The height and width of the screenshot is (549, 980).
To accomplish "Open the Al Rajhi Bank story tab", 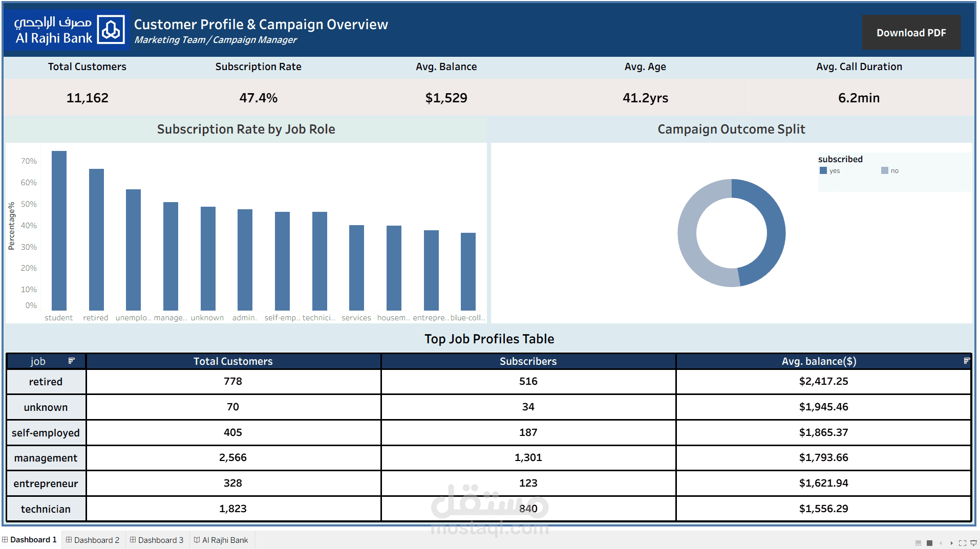I will tap(221, 540).
